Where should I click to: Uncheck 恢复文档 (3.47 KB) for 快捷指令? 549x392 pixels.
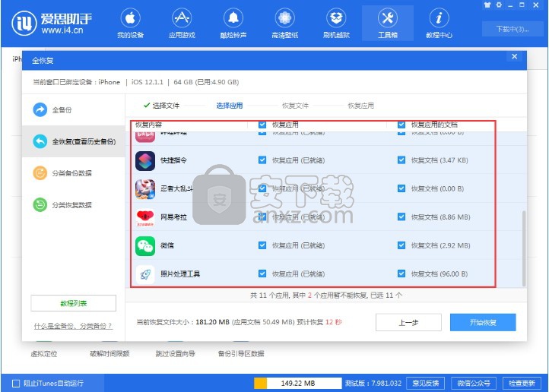(x=401, y=160)
